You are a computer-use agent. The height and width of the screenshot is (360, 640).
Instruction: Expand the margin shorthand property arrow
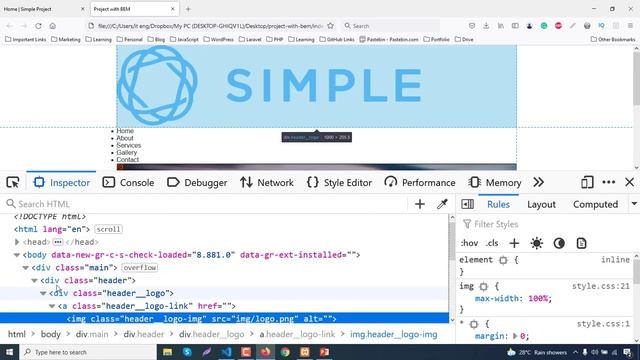pyautogui.click(x=515, y=336)
